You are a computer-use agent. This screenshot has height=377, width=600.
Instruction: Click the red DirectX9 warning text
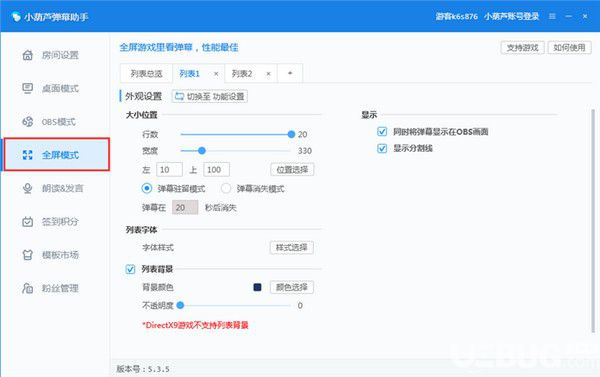click(195, 325)
